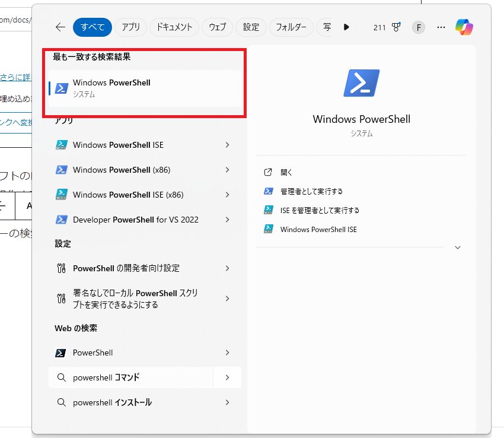This screenshot has height=438, width=504.
Task: Expand 署名なしでローカル PowerShell スクリプト chevron
Action: tap(227, 299)
